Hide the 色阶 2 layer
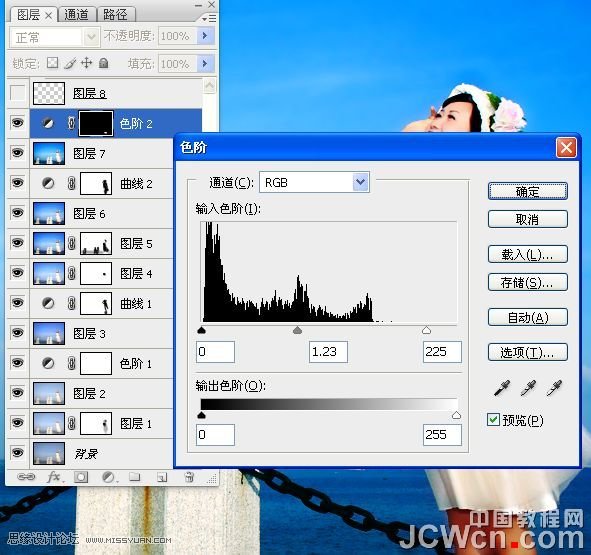Image resolution: width=591 pixels, height=555 pixels. click(17, 123)
